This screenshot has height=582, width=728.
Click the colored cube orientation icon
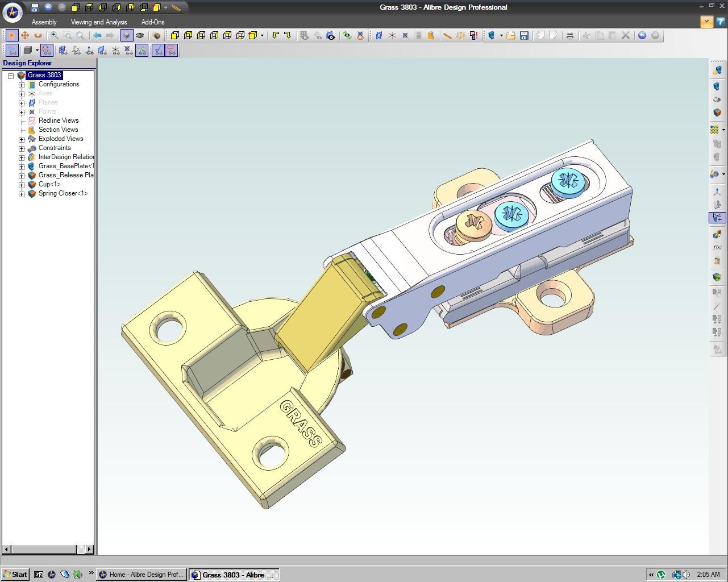(157, 35)
